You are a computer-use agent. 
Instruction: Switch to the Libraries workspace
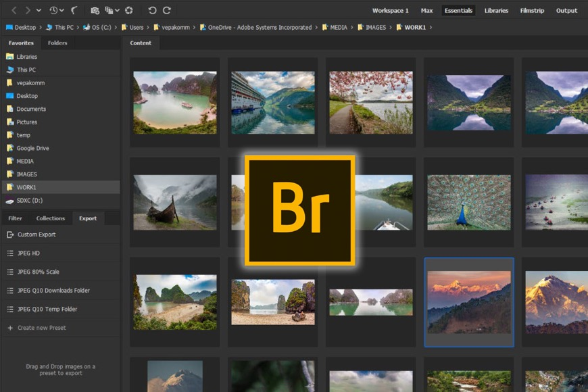pyautogui.click(x=496, y=10)
